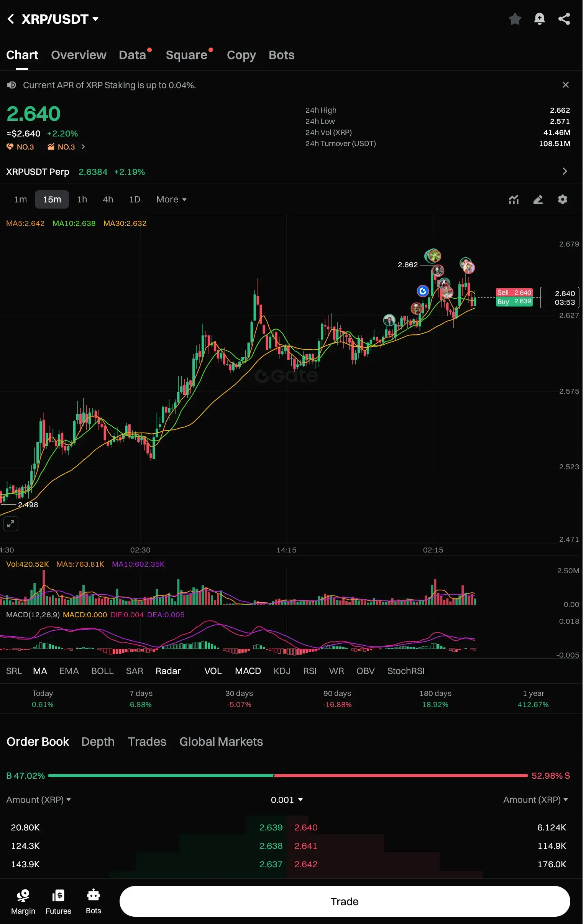
Task: Select the 1D timeframe
Action: [135, 200]
